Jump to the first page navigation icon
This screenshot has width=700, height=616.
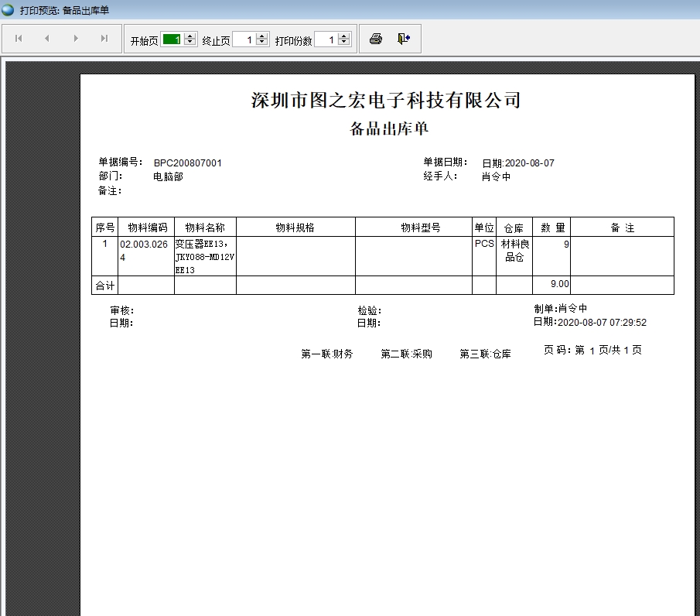point(18,39)
